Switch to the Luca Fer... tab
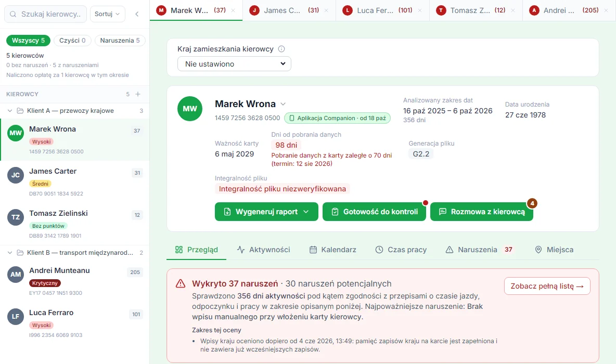Image resolution: width=616 pixels, height=364 pixels. pyautogui.click(x=382, y=10)
